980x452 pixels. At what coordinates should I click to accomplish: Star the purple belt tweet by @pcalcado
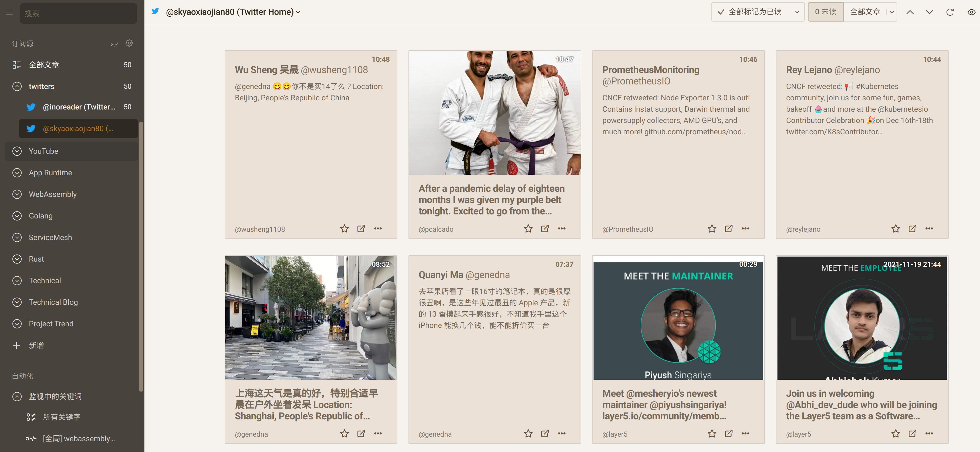pyautogui.click(x=528, y=228)
